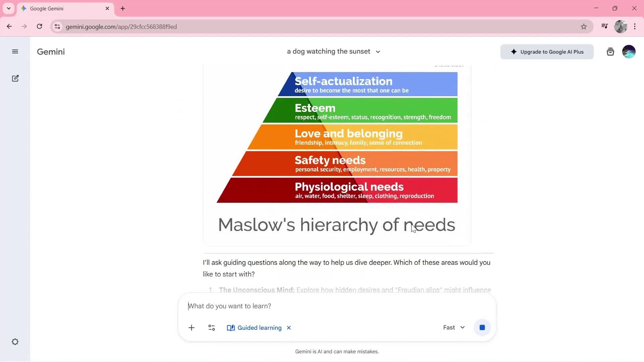Bookmark the page with the star icon

pos(584,26)
